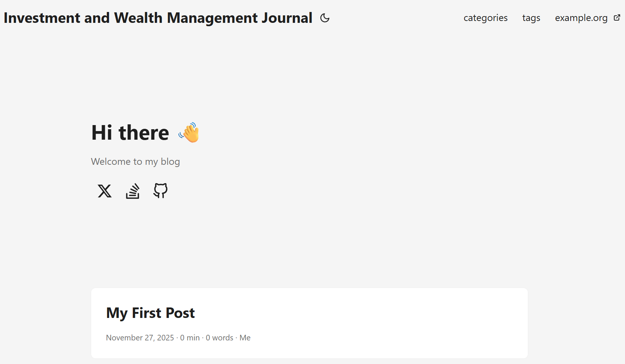Select the November 27, 2025 post date
This screenshot has height=364, width=625.
click(x=140, y=338)
